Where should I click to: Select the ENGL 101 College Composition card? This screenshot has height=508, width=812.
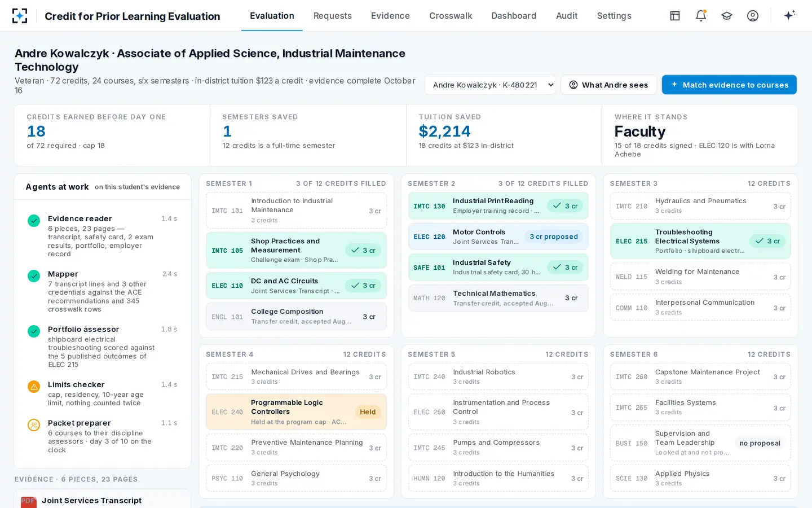click(x=296, y=316)
